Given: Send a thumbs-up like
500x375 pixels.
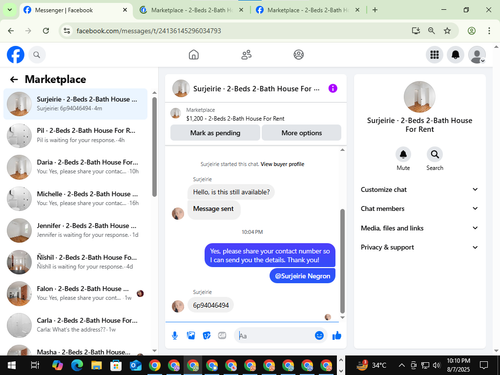Looking at the screenshot, I should click(x=337, y=335).
